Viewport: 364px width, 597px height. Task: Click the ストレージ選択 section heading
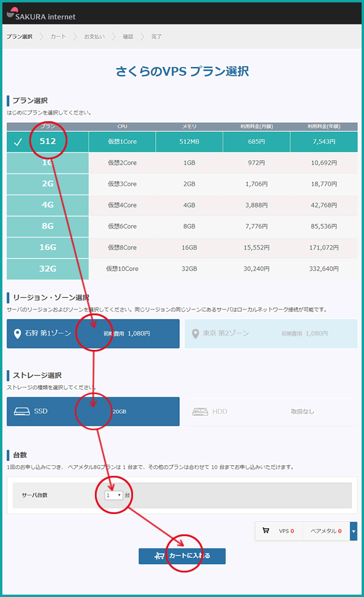38,376
